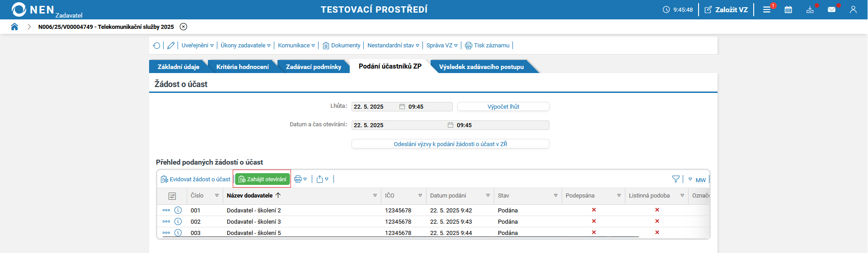
Task: Open the Listinná podoba filter arrow
Action: point(682,196)
